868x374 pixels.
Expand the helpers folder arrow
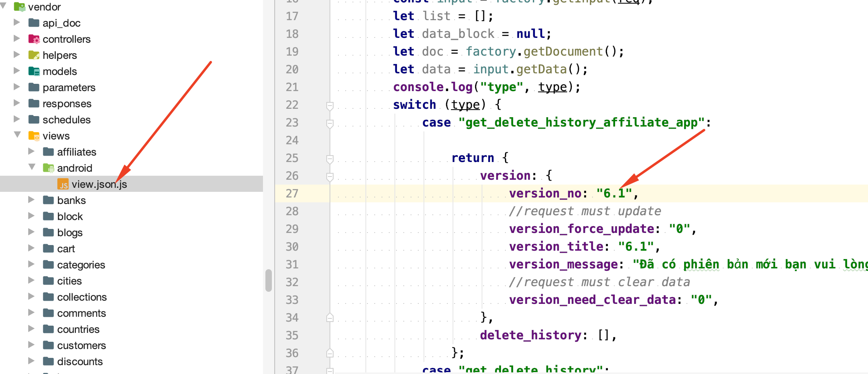(17, 54)
